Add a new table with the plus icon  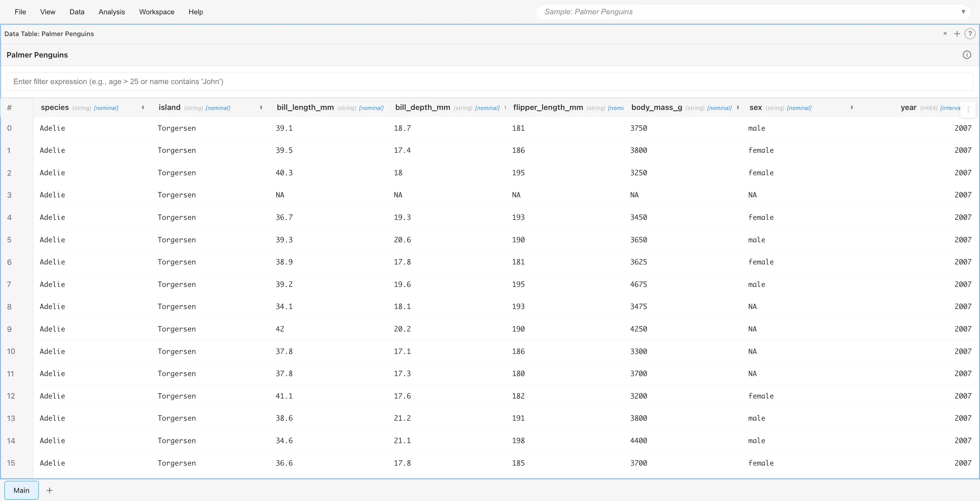pyautogui.click(x=957, y=34)
